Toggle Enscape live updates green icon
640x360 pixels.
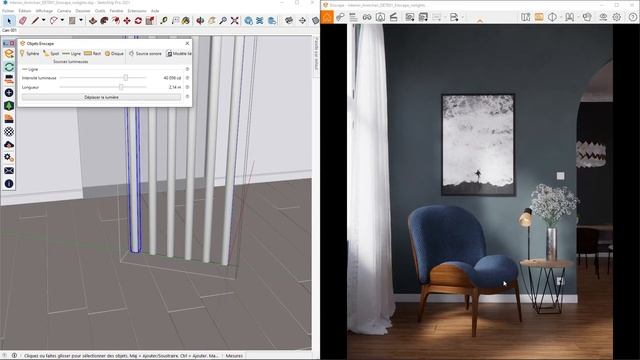pos(9,67)
